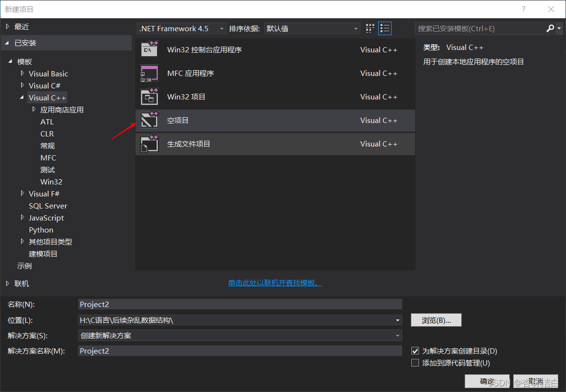Click the 浏览(B)... button
The width and height of the screenshot is (566, 392).
point(436,320)
